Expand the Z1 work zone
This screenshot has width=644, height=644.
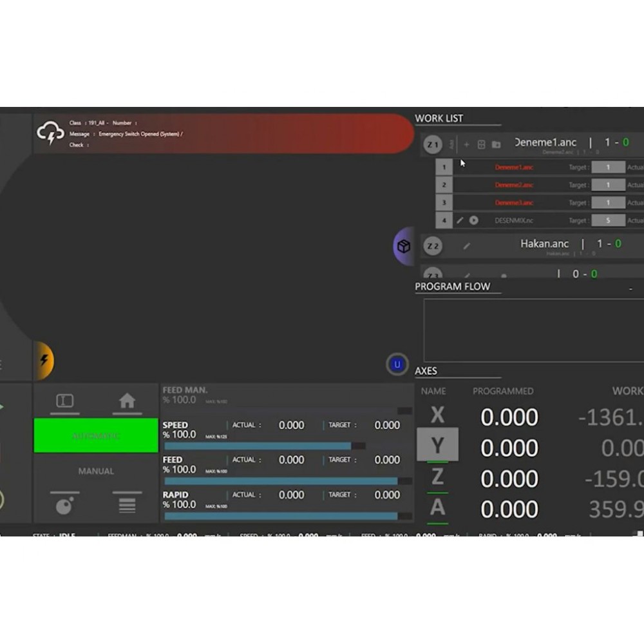[x=433, y=145]
